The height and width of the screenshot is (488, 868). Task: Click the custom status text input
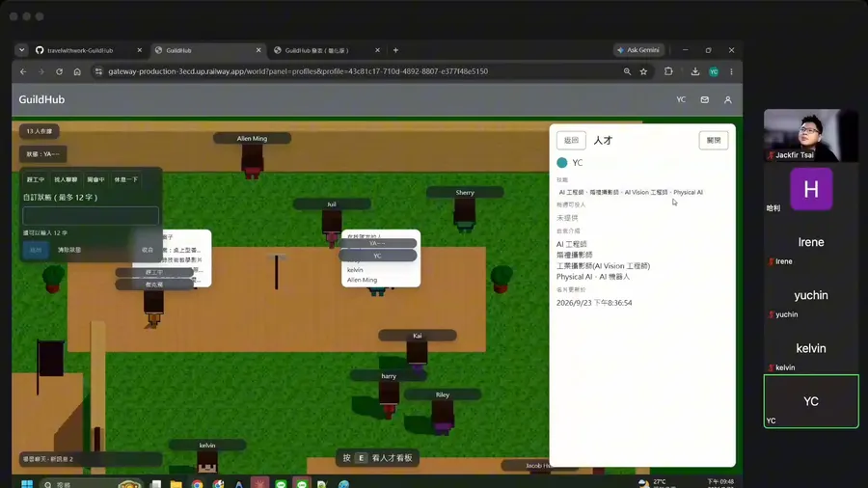click(x=91, y=216)
